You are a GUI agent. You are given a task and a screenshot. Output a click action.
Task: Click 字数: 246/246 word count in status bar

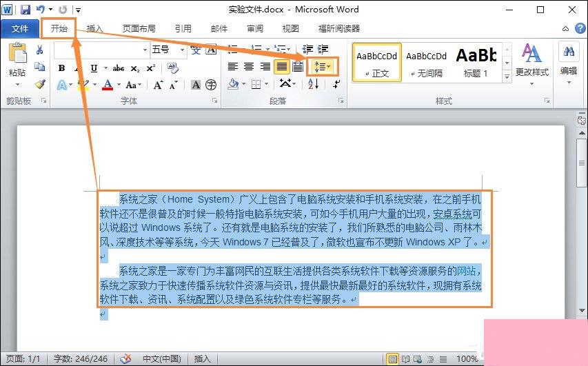coord(81,359)
